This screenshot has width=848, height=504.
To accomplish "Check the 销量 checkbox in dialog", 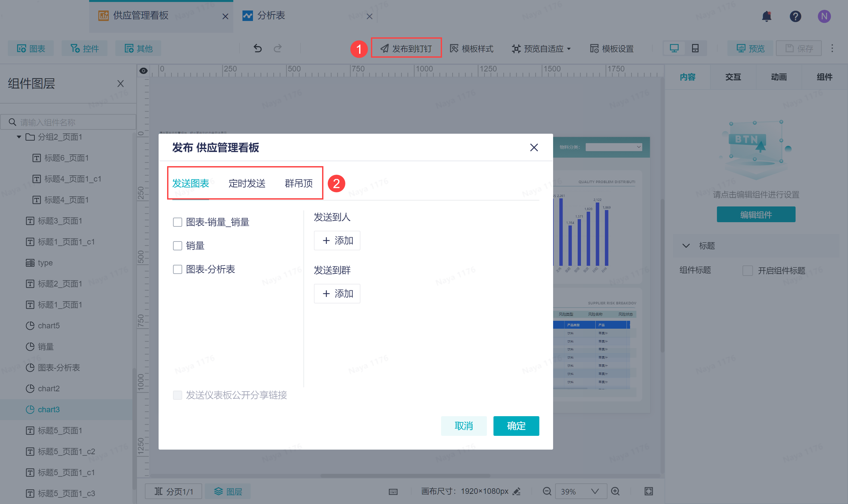I will (177, 245).
